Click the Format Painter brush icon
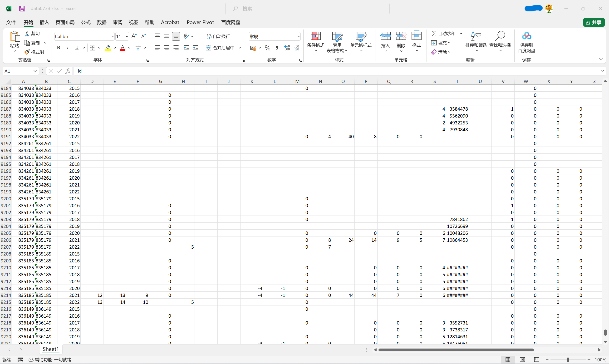 point(27,52)
